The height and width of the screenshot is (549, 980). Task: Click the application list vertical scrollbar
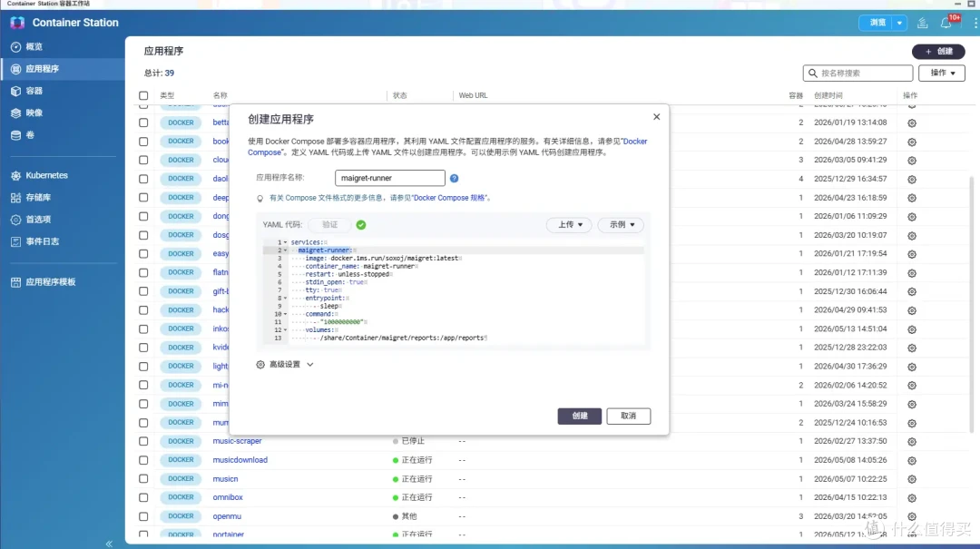pyautogui.click(x=971, y=303)
